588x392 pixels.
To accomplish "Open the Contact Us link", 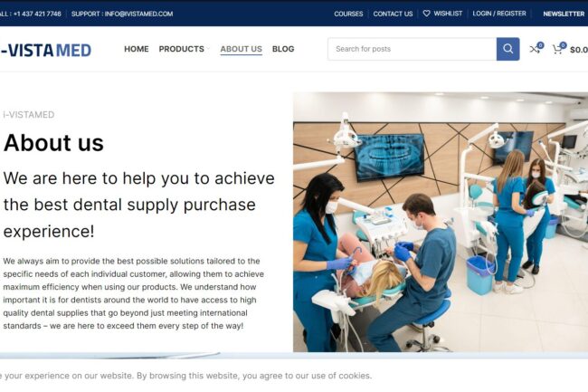I will tap(393, 14).
